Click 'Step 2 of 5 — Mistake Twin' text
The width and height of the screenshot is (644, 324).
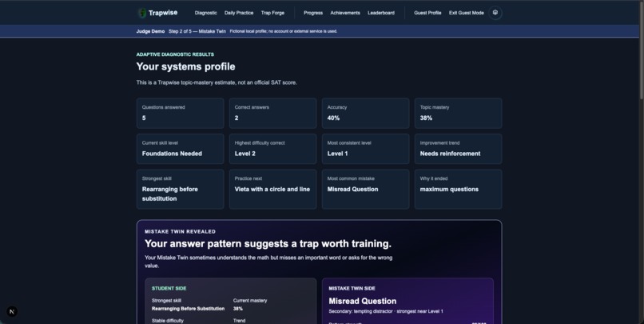197,31
